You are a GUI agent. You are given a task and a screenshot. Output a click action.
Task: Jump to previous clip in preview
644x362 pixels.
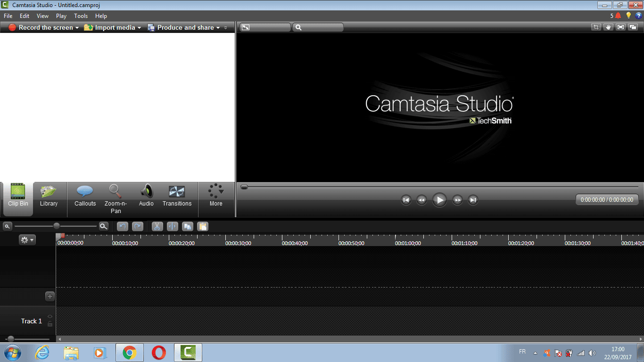(x=406, y=200)
